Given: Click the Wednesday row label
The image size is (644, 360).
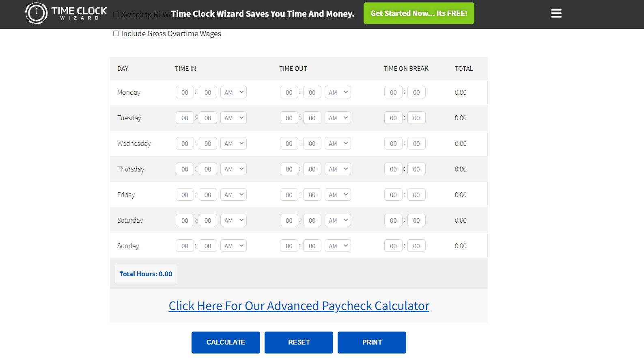Looking at the screenshot, I should click(134, 143).
